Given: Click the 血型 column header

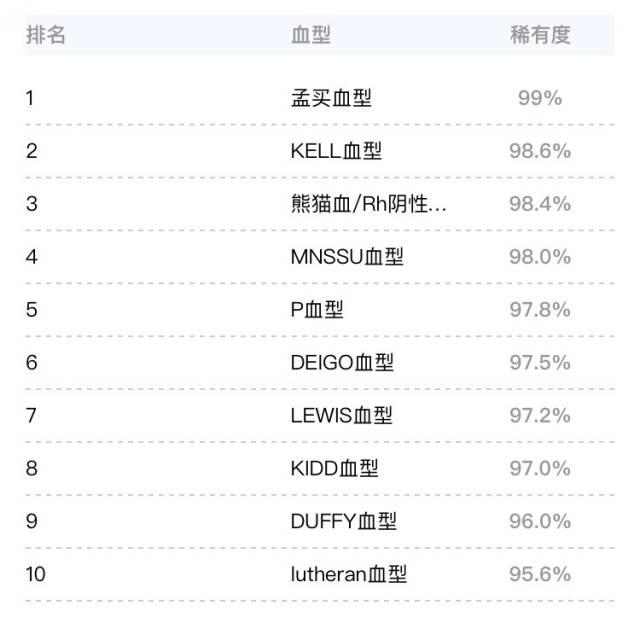Looking at the screenshot, I should (311, 35).
